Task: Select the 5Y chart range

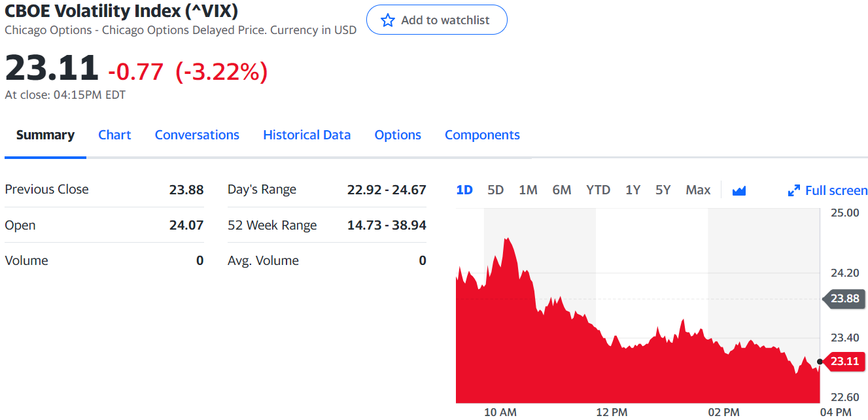Action: tap(663, 190)
